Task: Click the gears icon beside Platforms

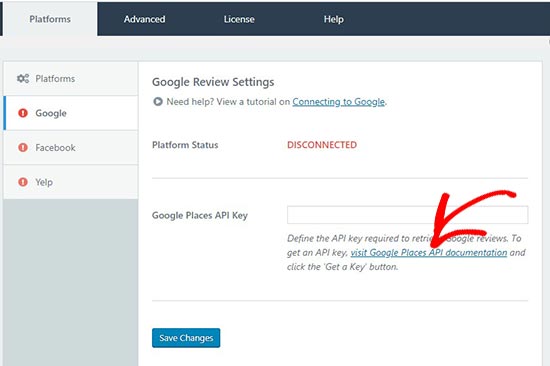Action: coord(23,79)
